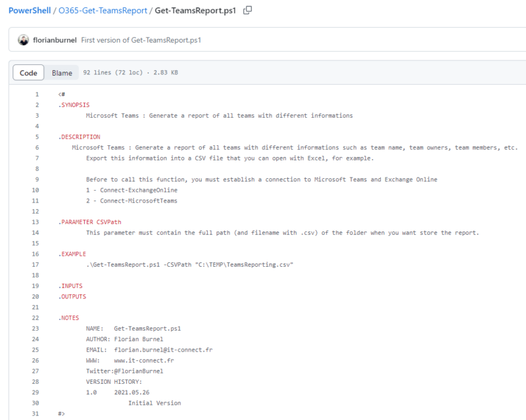Select the Code view tab

28,72
